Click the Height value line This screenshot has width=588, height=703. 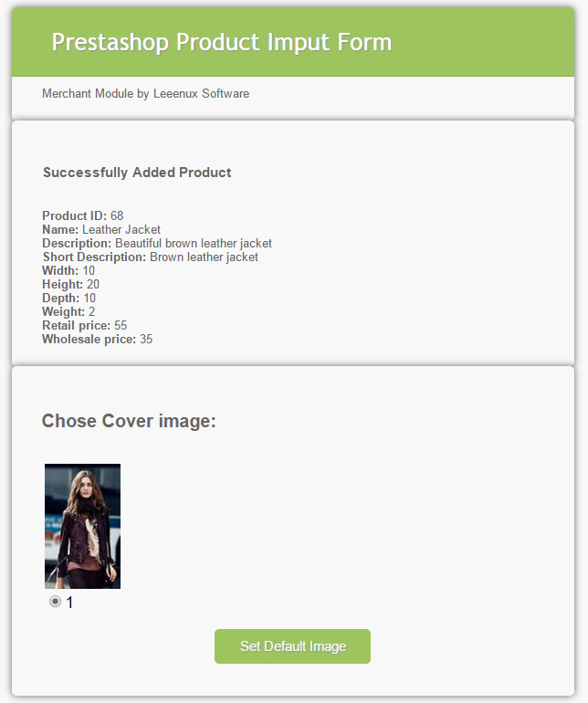70,284
